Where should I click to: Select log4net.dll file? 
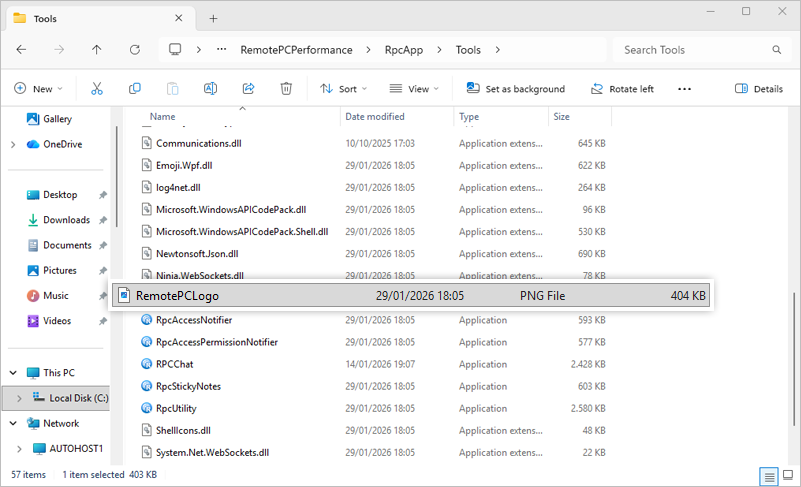(x=178, y=188)
